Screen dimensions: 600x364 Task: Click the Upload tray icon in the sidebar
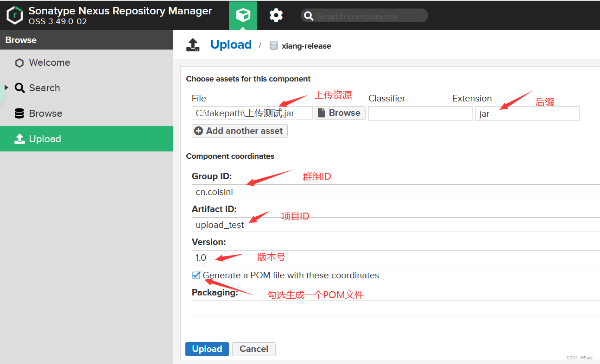tap(19, 139)
